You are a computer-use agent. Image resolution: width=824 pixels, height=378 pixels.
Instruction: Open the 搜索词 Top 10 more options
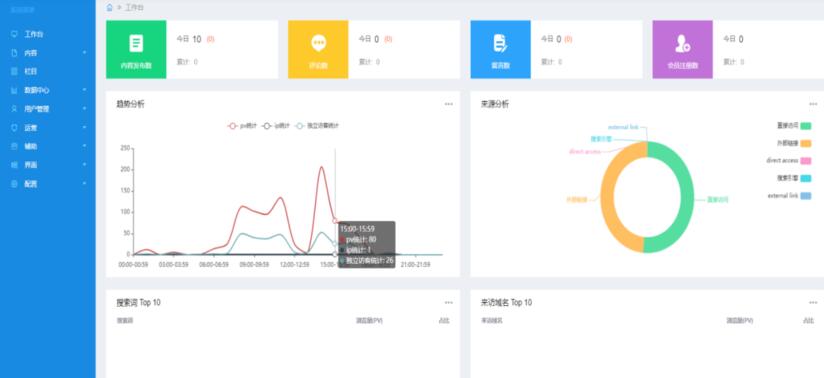pos(449,302)
